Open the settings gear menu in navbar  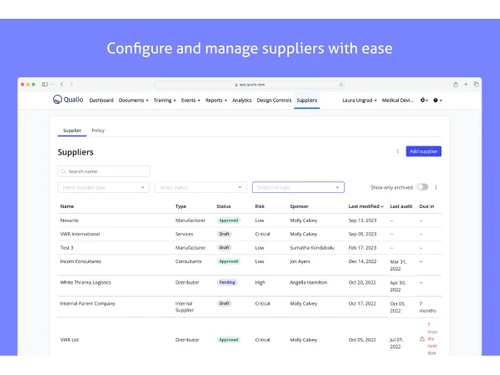point(424,100)
